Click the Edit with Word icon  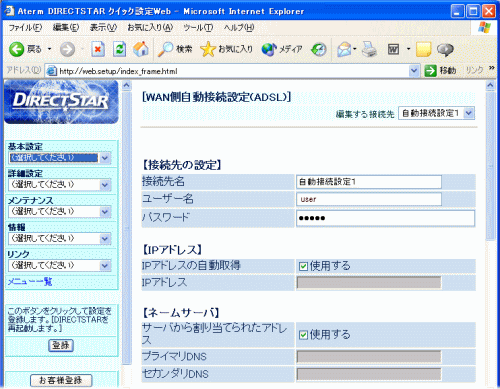394,50
